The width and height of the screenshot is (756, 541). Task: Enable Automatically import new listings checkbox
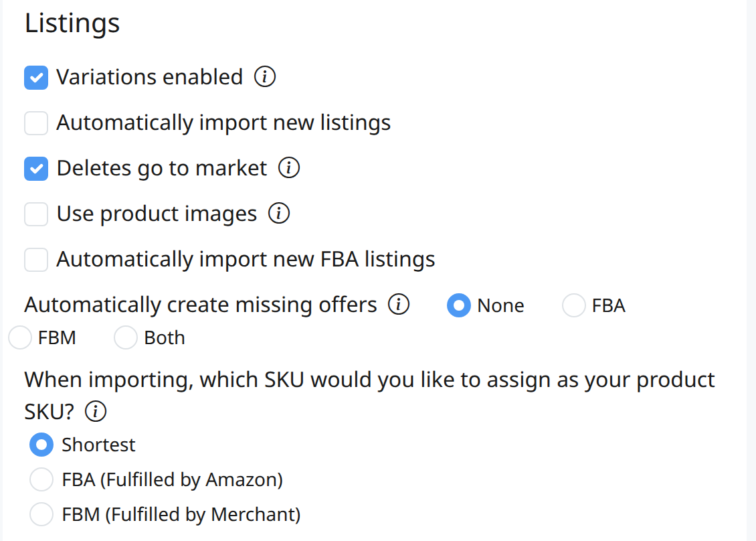click(x=36, y=123)
